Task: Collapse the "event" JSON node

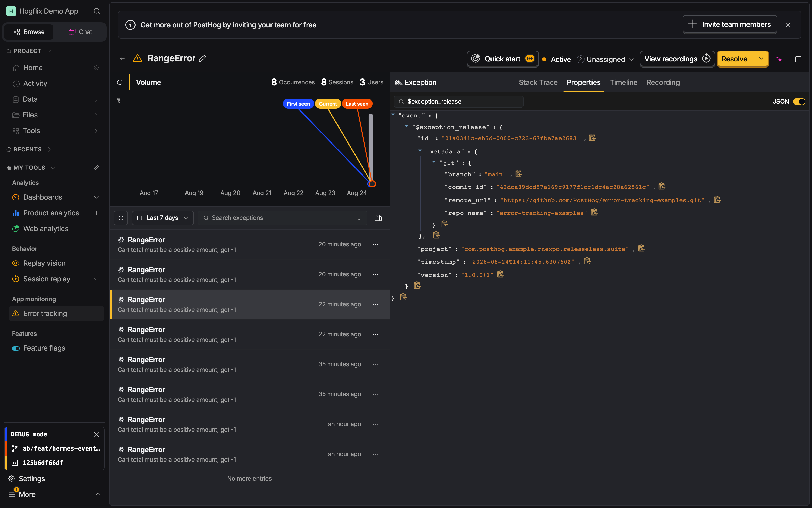Action: pyautogui.click(x=393, y=115)
